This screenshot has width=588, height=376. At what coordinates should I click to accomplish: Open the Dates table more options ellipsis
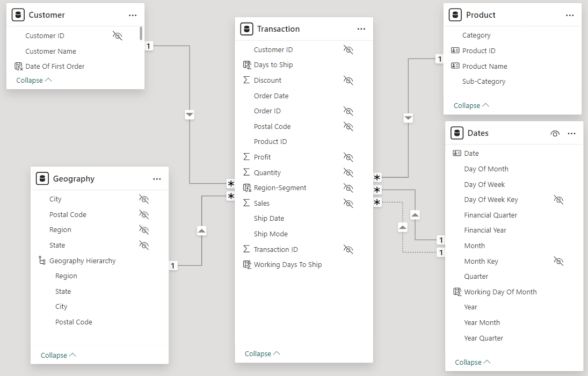(x=571, y=134)
